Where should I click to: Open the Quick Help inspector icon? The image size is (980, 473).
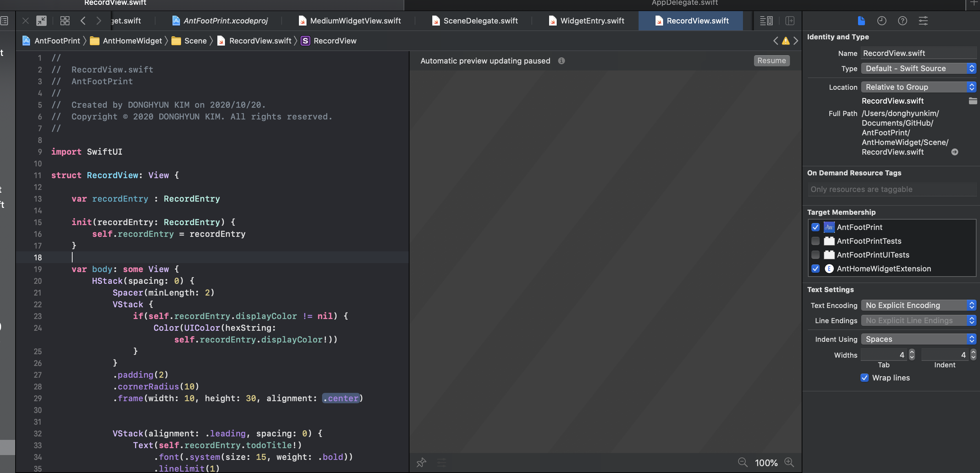click(902, 20)
